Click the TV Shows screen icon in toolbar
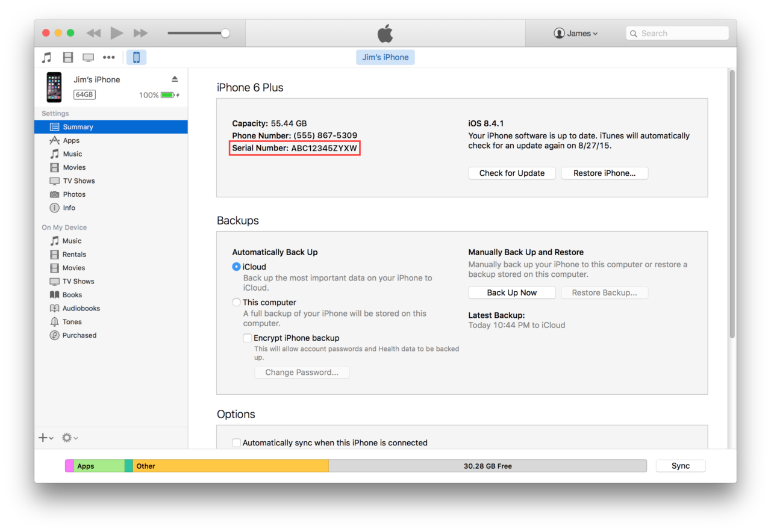 point(88,57)
